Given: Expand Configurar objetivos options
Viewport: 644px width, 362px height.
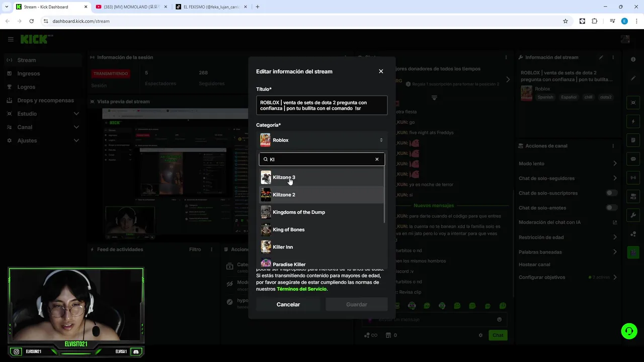Looking at the screenshot, I should coord(615,277).
